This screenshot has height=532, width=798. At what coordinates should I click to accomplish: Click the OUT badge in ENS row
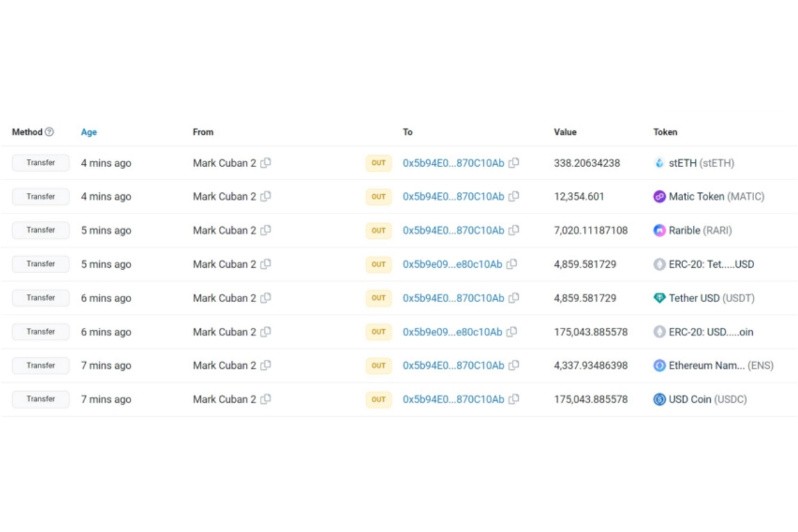(x=378, y=365)
